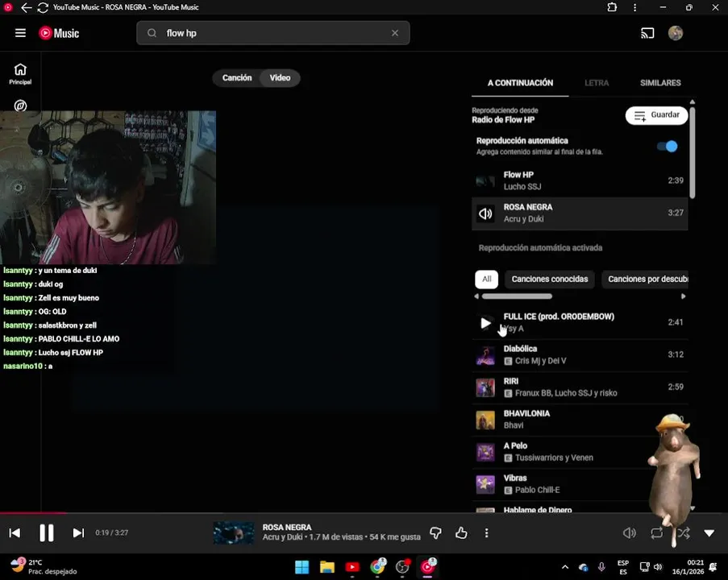Click the queue vertical scrollbar
The width and height of the screenshot is (728, 580).
pos(693,153)
